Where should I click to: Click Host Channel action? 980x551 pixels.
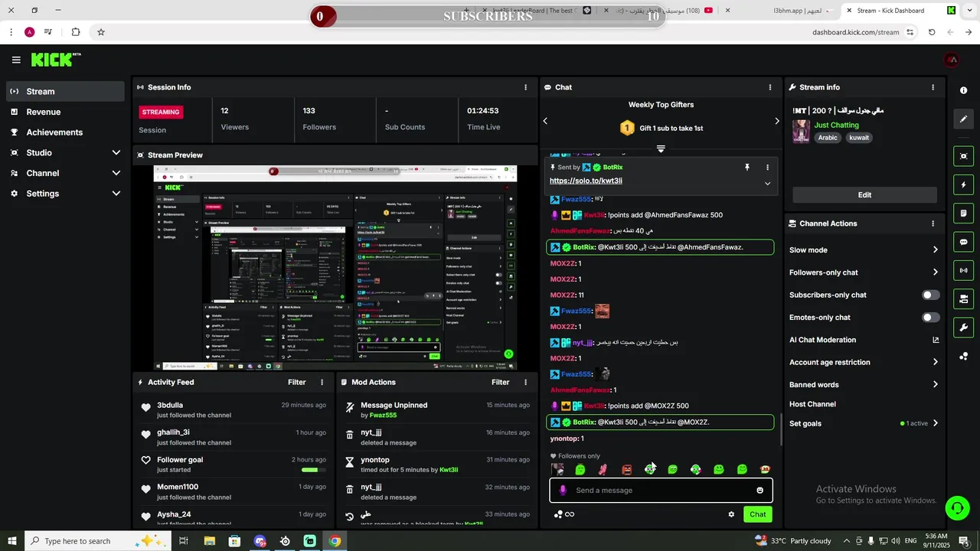[812, 404]
